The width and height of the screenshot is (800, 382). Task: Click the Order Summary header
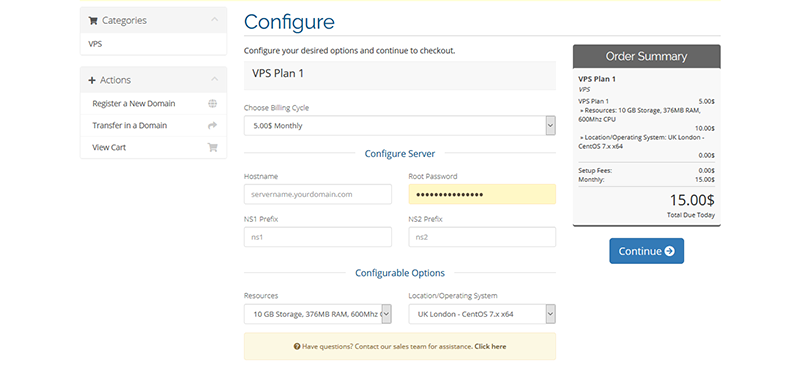[646, 57]
